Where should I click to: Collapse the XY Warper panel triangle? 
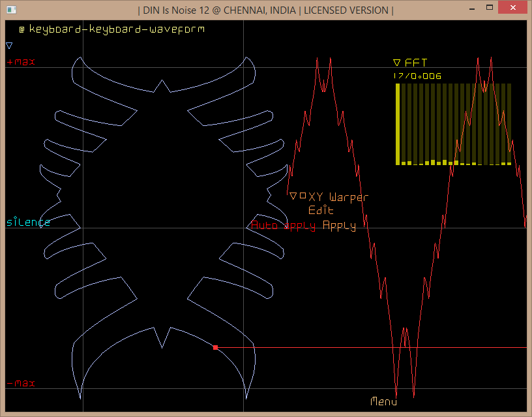pyautogui.click(x=293, y=196)
